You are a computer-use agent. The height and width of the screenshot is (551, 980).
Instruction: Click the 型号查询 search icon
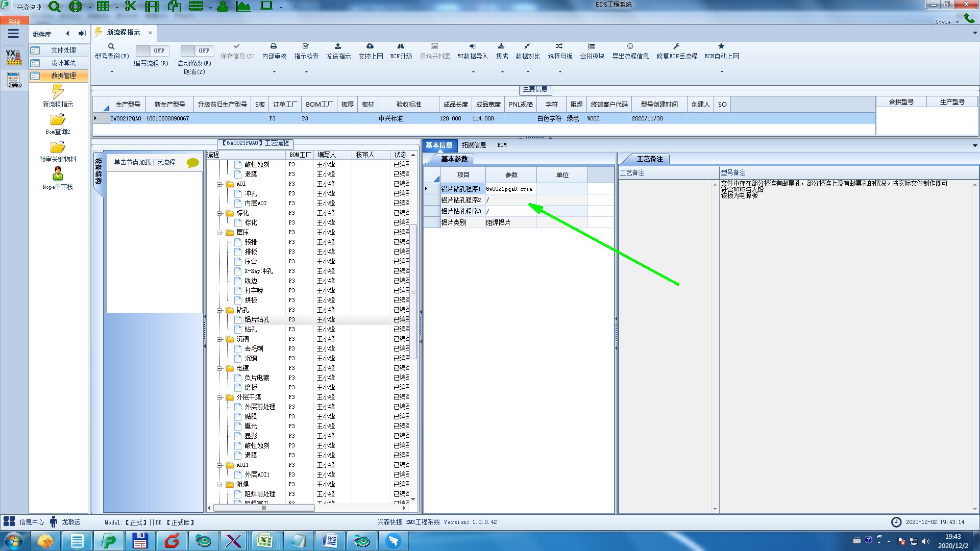[111, 46]
